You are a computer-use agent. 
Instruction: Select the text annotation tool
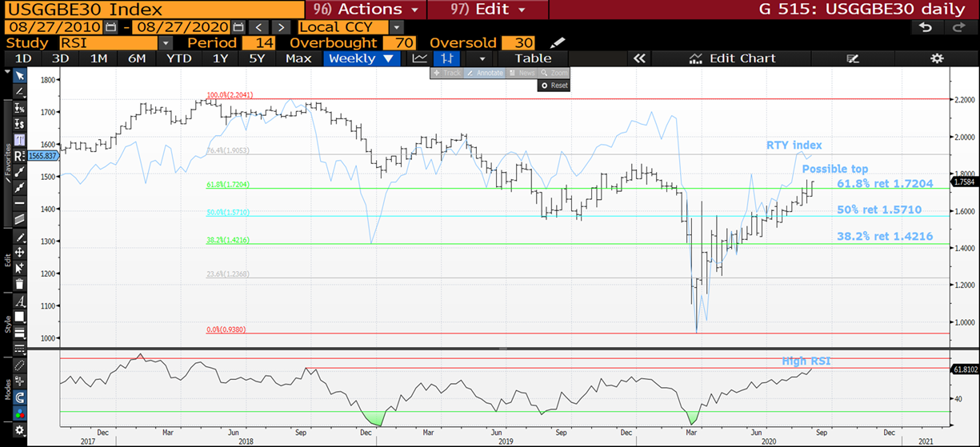click(20, 140)
